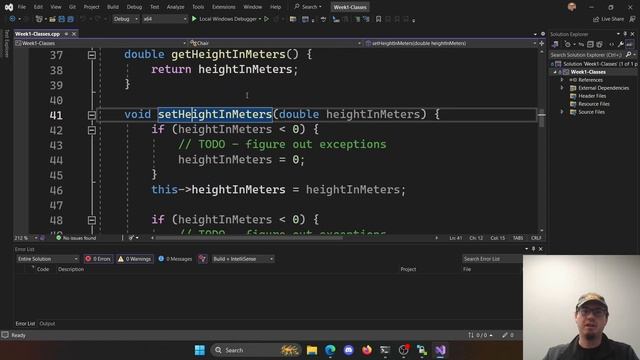Click Solution Explorer preview selected items icon
Viewport: 640px width, 360px height.
(629, 44)
